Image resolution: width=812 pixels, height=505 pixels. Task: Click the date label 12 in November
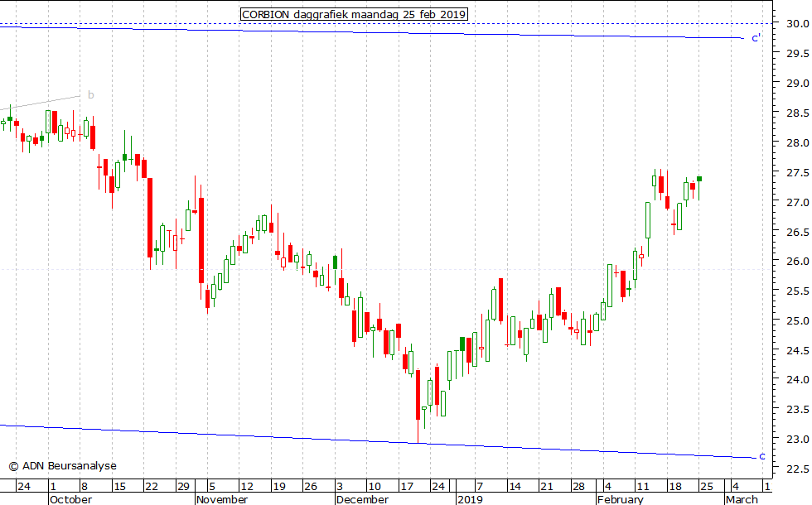point(247,487)
